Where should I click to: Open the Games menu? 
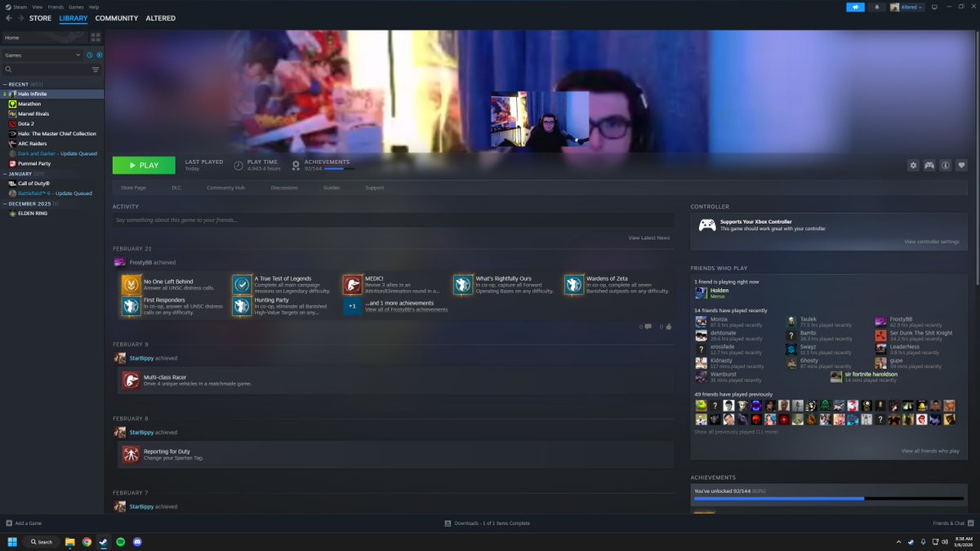(x=76, y=7)
